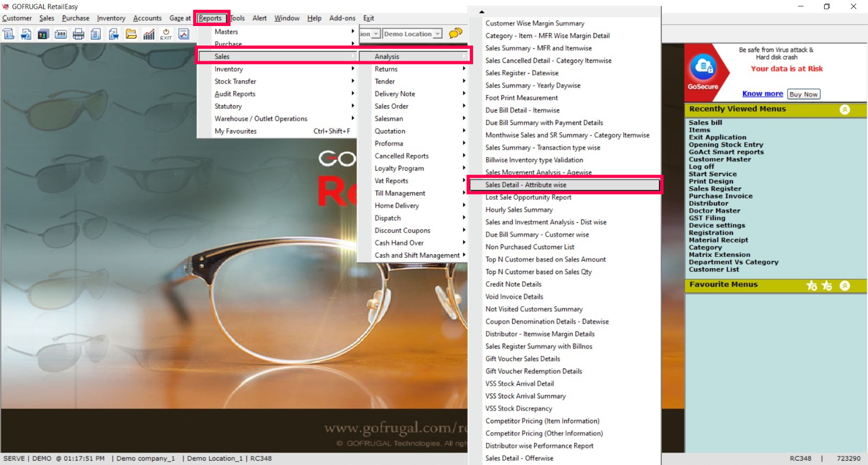Click the document list report toolbar icon
The width and height of the screenshot is (868, 465).
point(96,34)
